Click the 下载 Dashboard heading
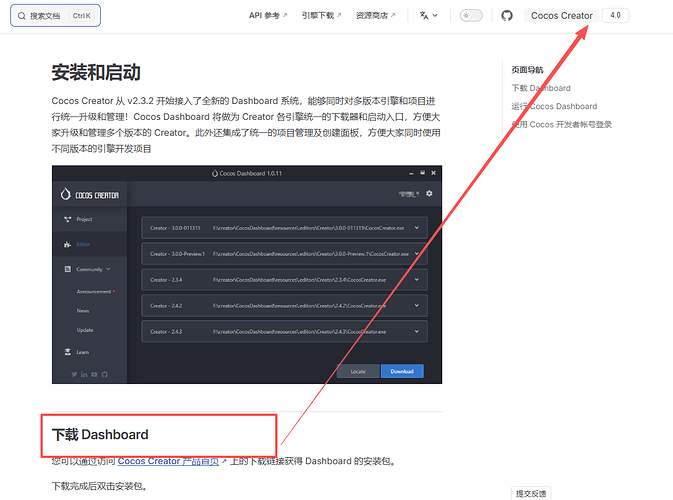 pyautogui.click(x=100, y=435)
